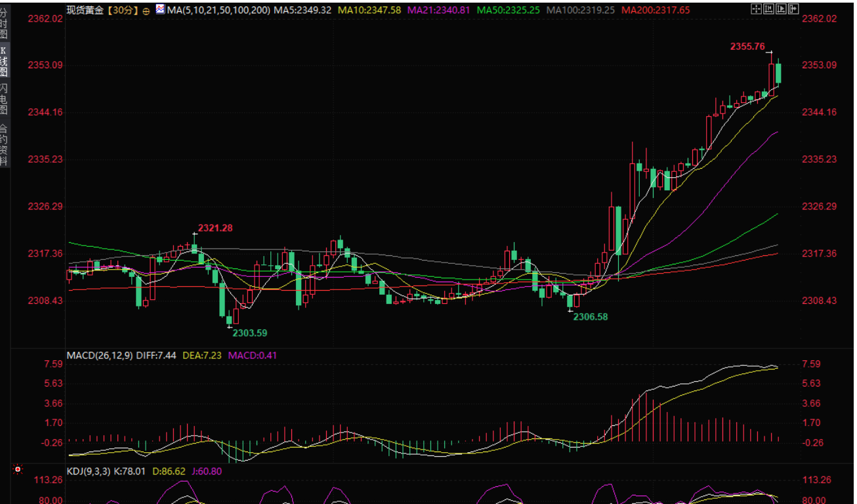
Task: Select the MA50:2325.25 readout
Action: [x=509, y=10]
